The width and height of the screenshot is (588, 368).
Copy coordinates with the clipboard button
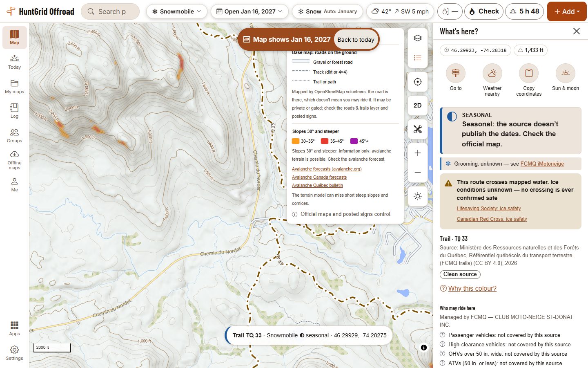[529, 80]
